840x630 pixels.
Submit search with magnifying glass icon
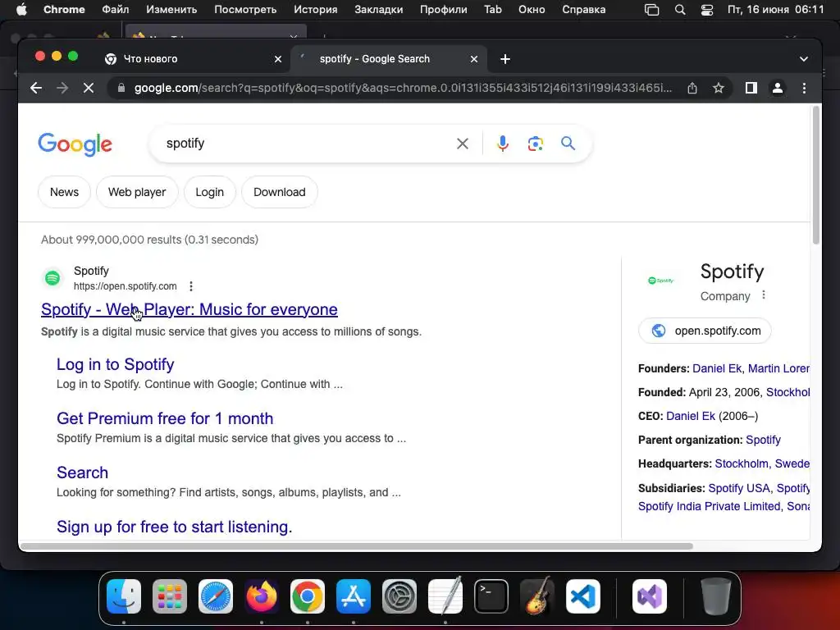[x=568, y=143]
